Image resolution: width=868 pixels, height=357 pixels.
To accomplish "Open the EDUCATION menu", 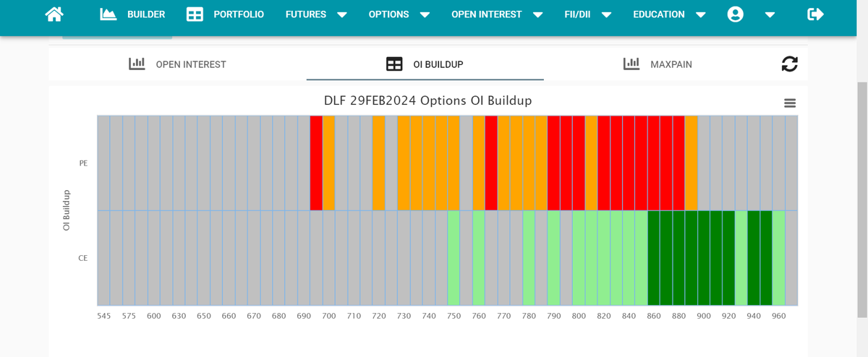I will click(x=659, y=14).
